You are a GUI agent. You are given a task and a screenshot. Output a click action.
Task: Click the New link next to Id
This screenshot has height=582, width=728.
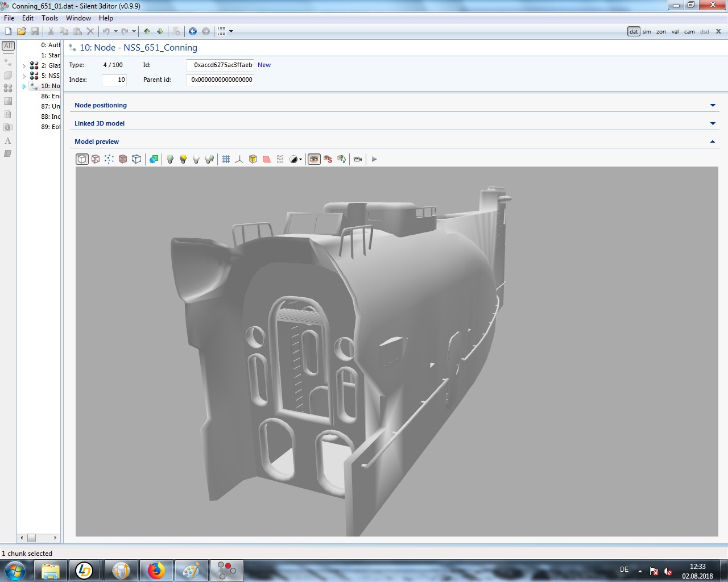[264, 65]
